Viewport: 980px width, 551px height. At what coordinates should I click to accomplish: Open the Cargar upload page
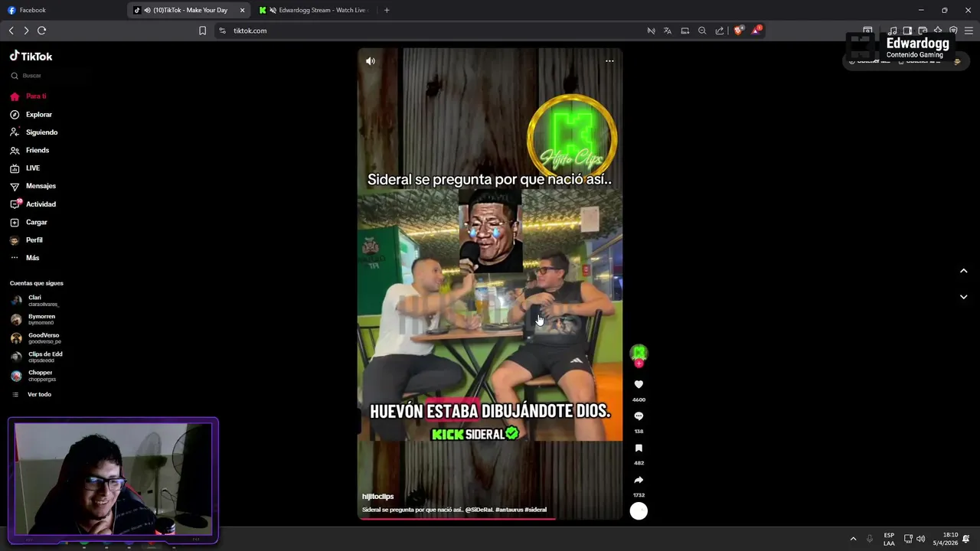(x=28, y=222)
